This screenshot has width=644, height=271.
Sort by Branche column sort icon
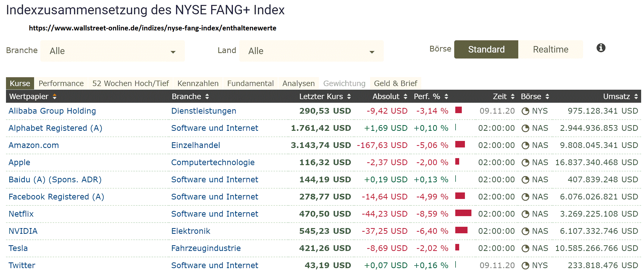pos(207,97)
